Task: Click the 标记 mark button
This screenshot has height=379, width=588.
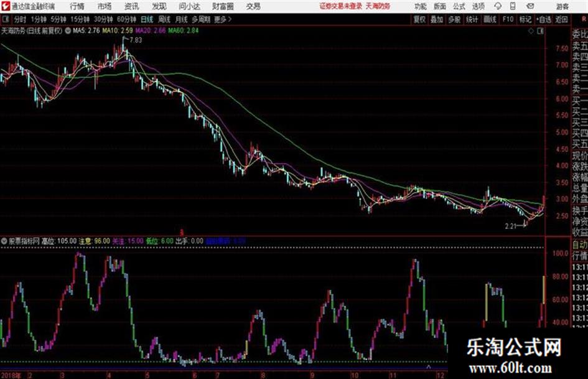Action: (x=525, y=19)
